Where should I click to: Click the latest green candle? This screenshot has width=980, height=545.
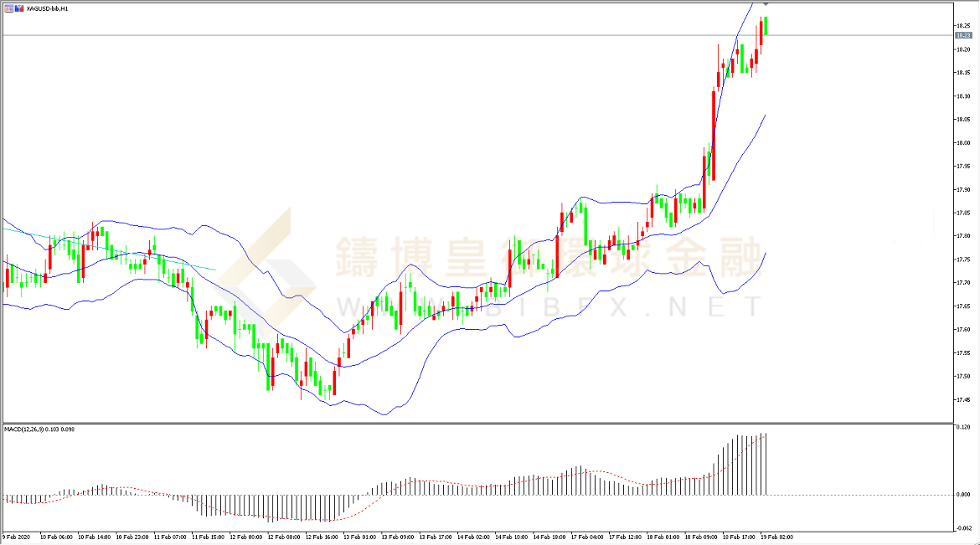pos(766,25)
